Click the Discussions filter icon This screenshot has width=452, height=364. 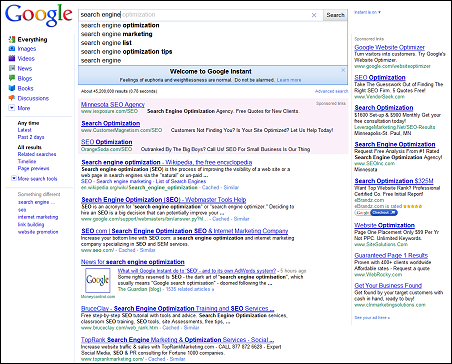pos(12,98)
